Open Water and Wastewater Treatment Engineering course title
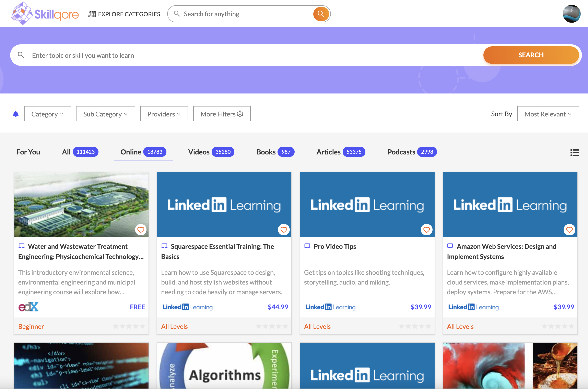The width and height of the screenshot is (588, 389). (81, 251)
